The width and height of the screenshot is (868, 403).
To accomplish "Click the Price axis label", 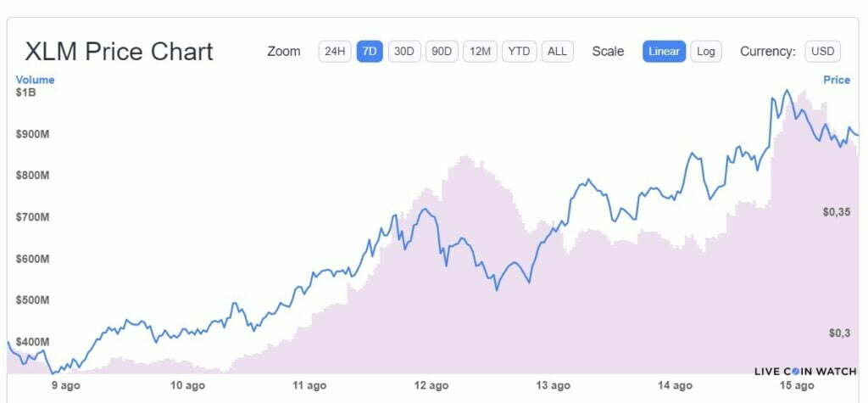I will pos(837,80).
